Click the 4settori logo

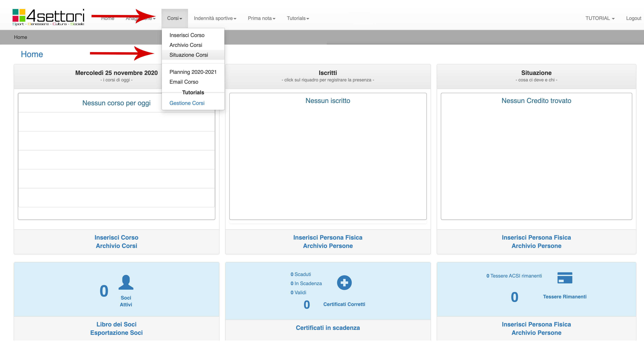click(48, 17)
